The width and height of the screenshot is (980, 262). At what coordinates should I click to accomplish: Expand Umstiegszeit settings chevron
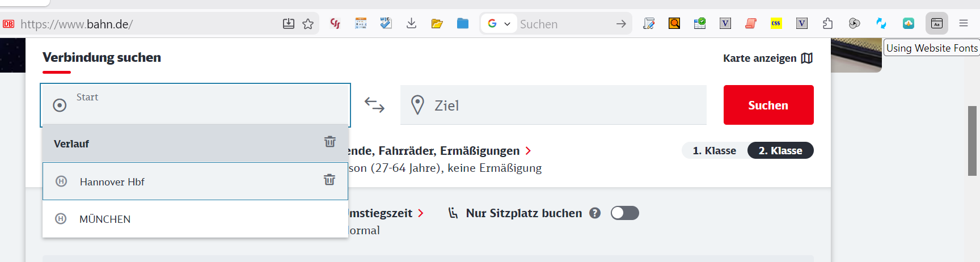click(420, 213)
